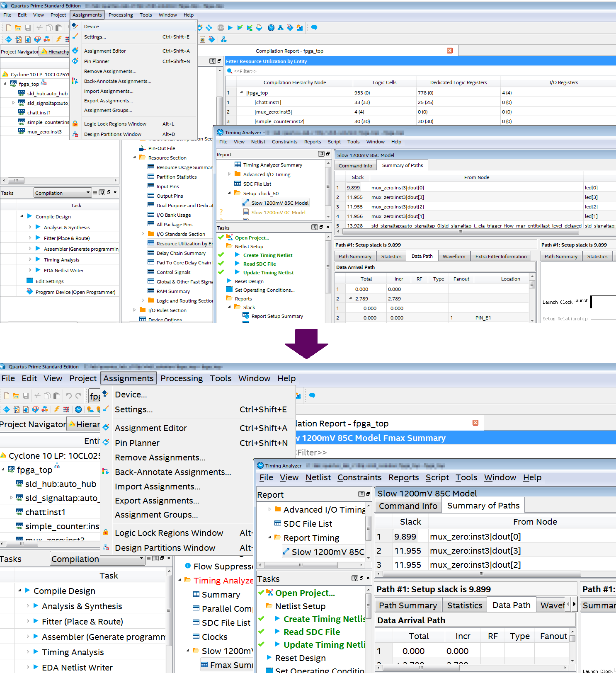
Task: Click Program Device (Open Programmer) task
Action: pyautogui.click(x=75, y=292)
